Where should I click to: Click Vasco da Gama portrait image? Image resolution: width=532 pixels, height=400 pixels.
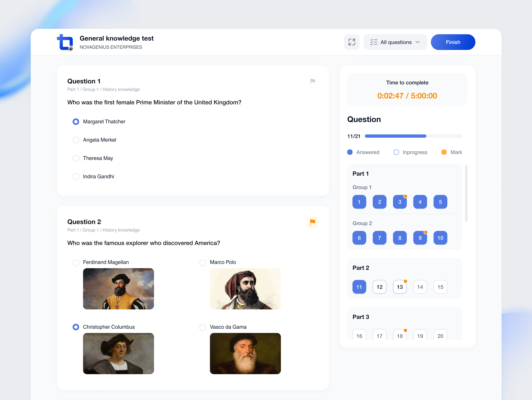click(x=245, y=353)
